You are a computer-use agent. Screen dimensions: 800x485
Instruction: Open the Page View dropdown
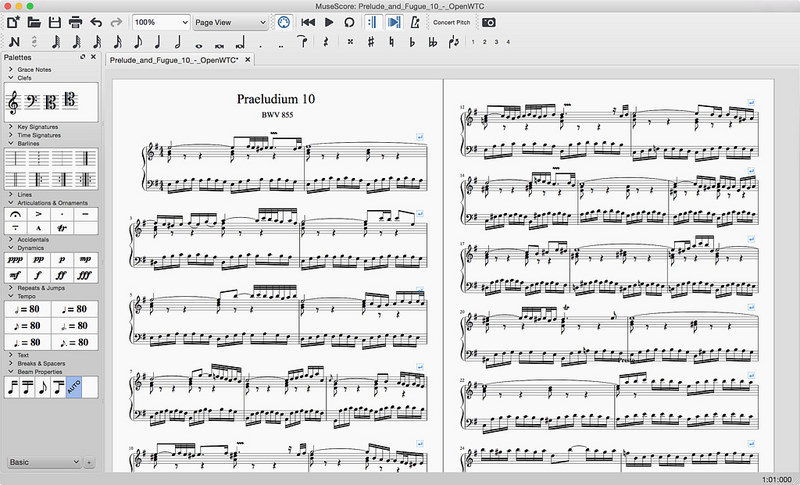(x=231, y=22)
